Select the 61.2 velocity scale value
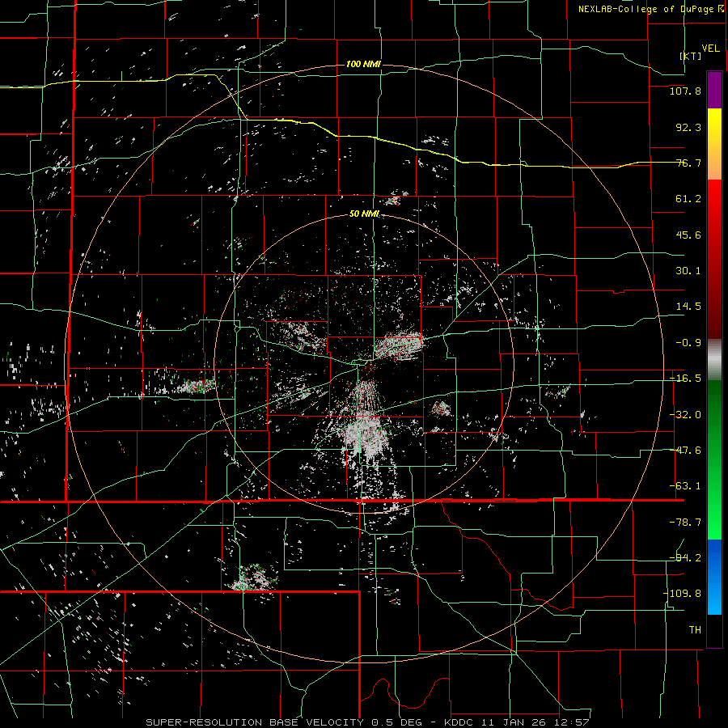 tap(688, 199)
